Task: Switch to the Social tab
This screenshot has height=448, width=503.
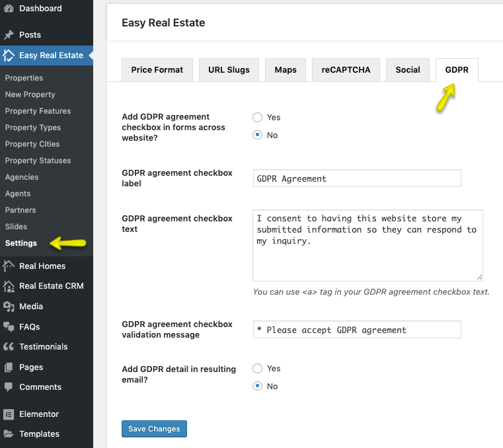Action: tap(408, 70)
